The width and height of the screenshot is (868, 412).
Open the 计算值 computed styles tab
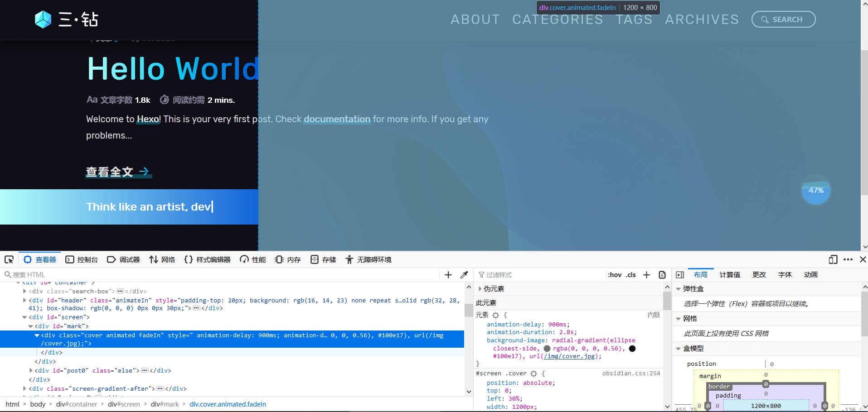pyautogui.click(x=730, y=275)
